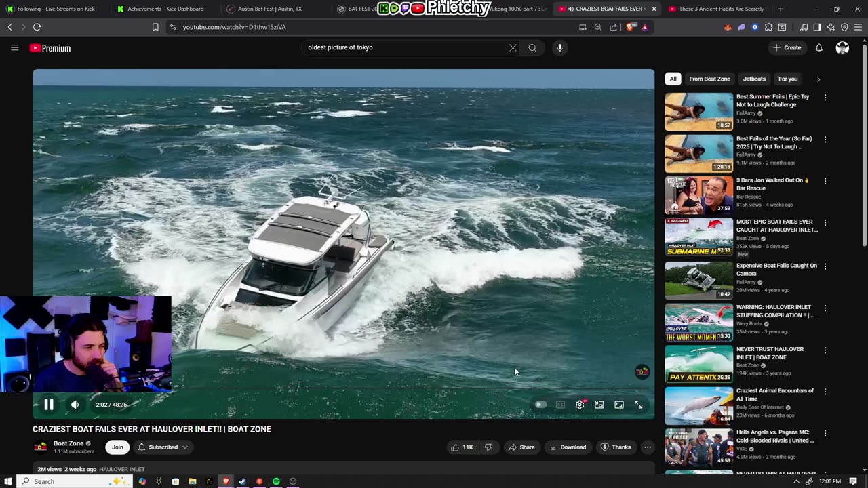
Task: Click the YouTube search magnifier button
Action: click(532, 47)
